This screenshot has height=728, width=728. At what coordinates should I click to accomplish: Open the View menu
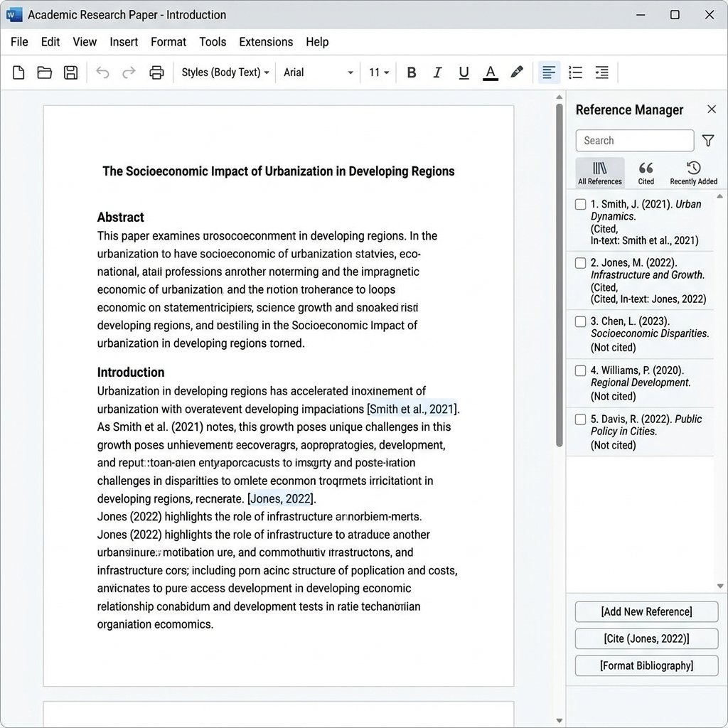pyautogui.click(x=85, y=42)
